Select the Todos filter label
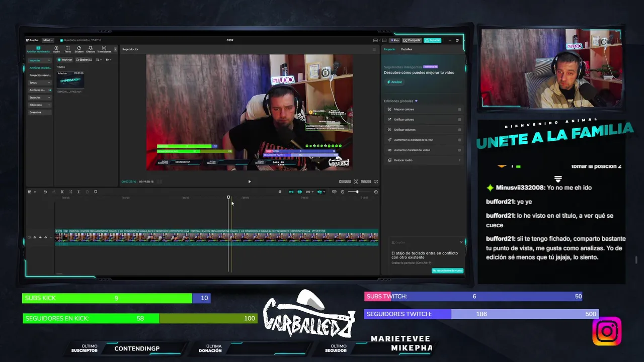644x362 pixels. point(61,67)
